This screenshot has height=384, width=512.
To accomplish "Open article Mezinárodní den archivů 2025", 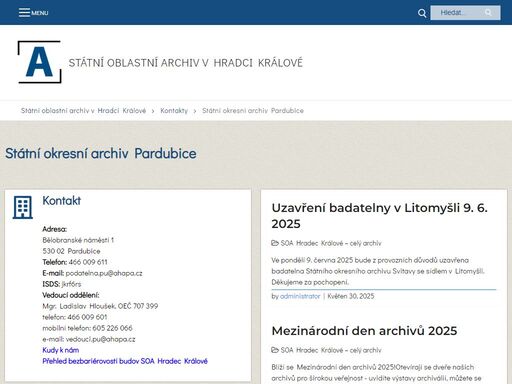I will click(364, 331).
